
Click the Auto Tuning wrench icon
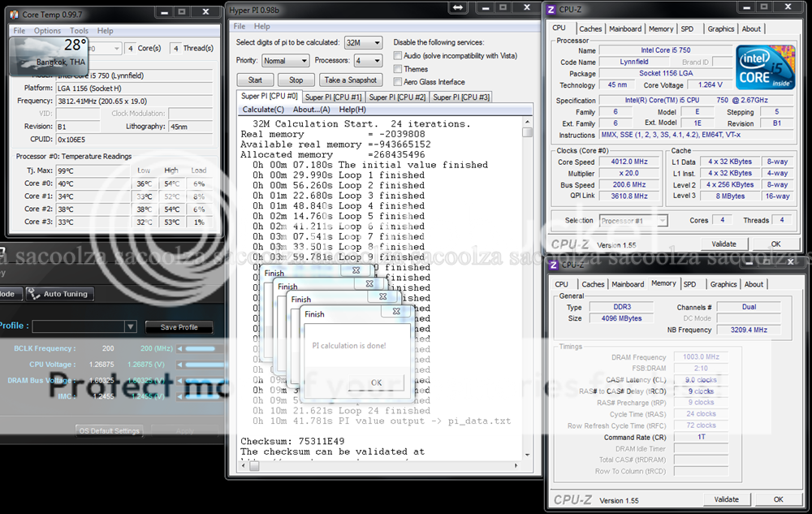pyautogui.click(x=34, y=294)
